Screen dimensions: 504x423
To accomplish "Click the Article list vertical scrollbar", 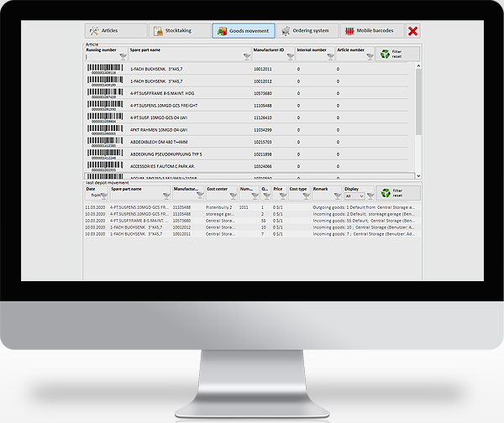I will [417, 117].
